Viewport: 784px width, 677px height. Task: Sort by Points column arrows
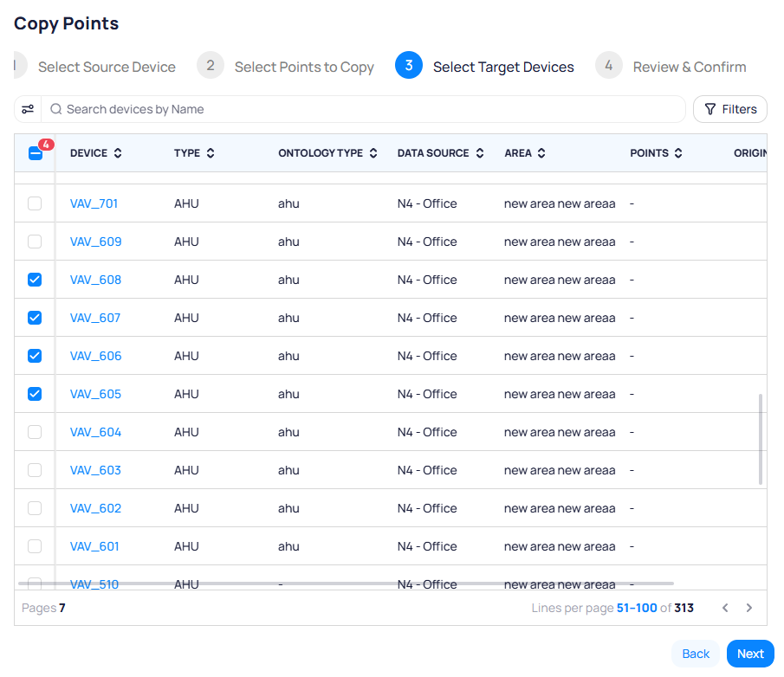[678, 153]
